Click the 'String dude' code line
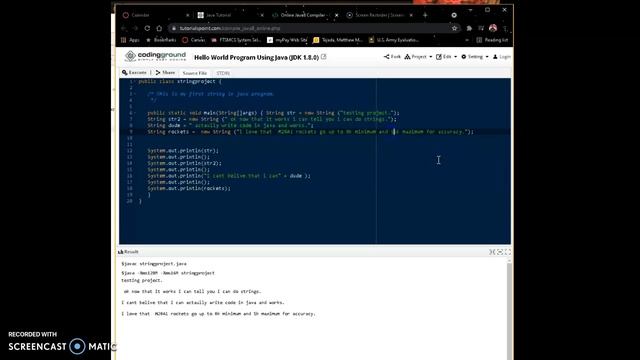The height and width of the screenshot is (360, 640). tap(230, 126)
